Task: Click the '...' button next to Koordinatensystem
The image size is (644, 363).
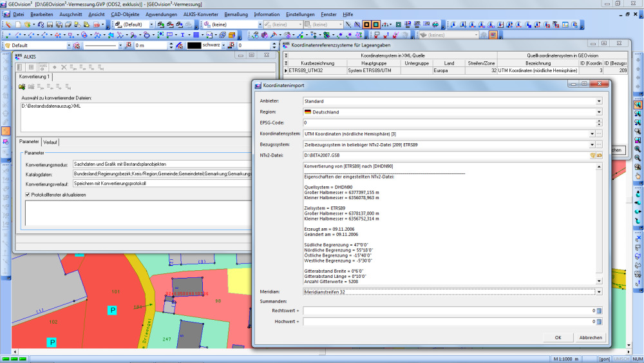Action: 599,133
